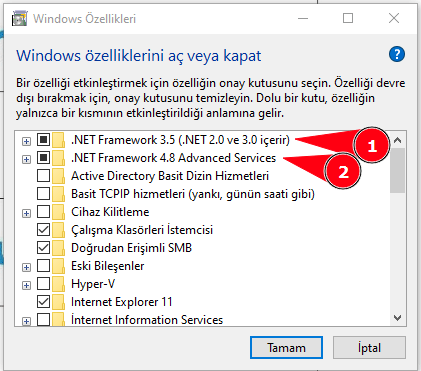Select 'Hyper-V' row text

click(x=93, y=284)
